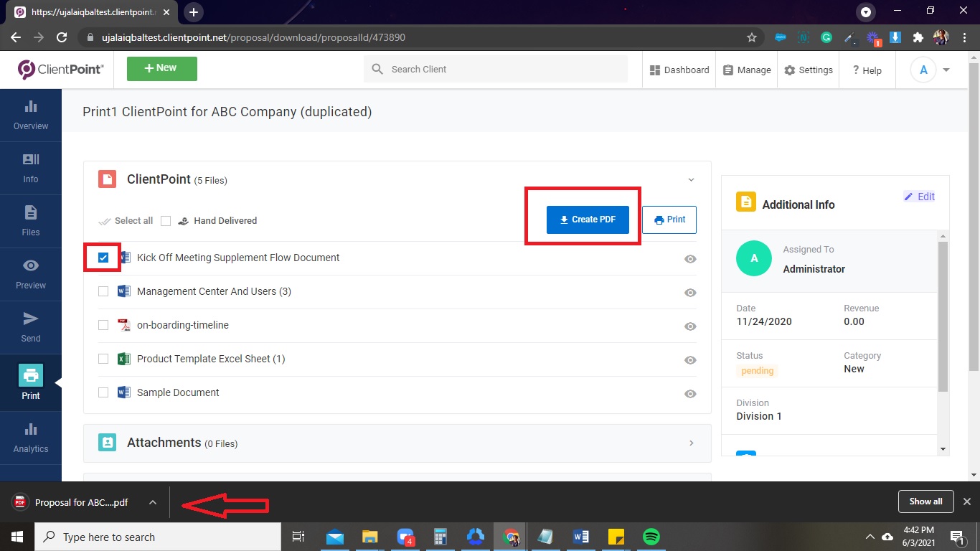The image size is (980, 551).
Task: Check the on-boarding-timeline file
Action: coord(103,325)
